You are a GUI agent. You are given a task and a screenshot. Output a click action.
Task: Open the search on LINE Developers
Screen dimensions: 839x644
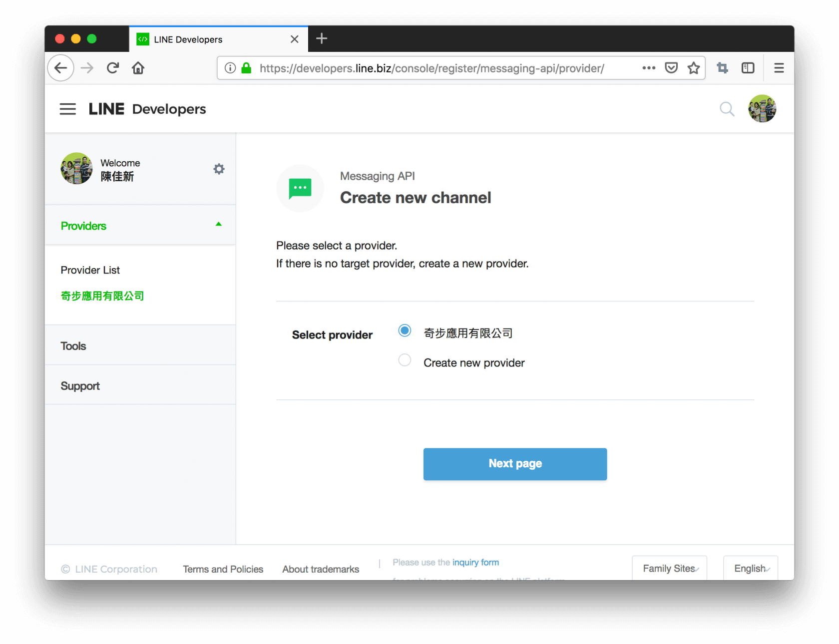click(727, 109)
